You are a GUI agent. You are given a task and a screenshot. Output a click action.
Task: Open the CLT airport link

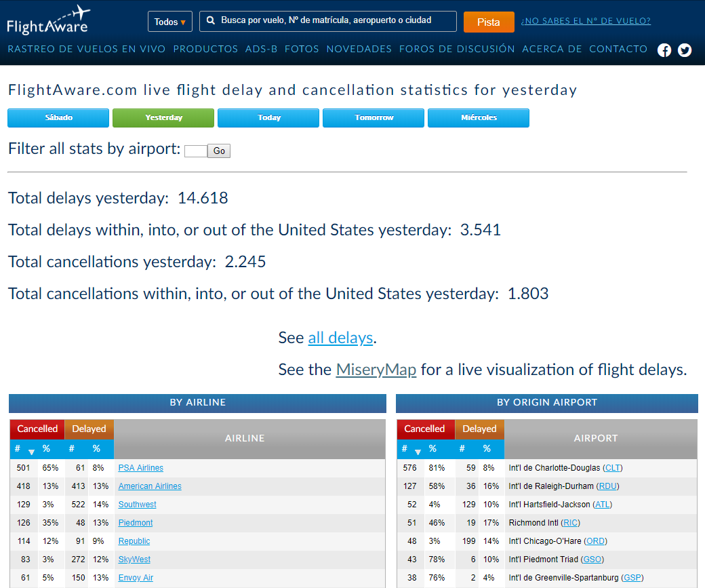point(612,468)
